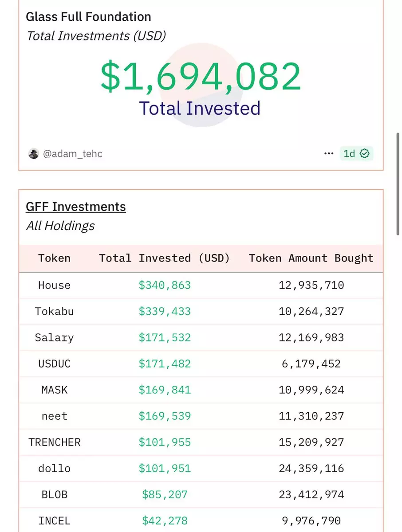Click the verified checkmark badge icon
The height and width of the screenshot is (532, 402).
(x=365, y=154)
